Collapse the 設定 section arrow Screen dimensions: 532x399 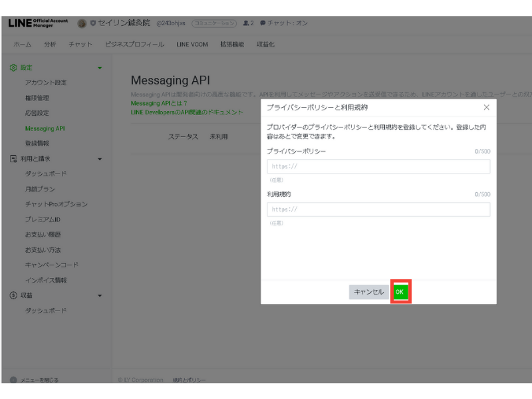(100, 68)
